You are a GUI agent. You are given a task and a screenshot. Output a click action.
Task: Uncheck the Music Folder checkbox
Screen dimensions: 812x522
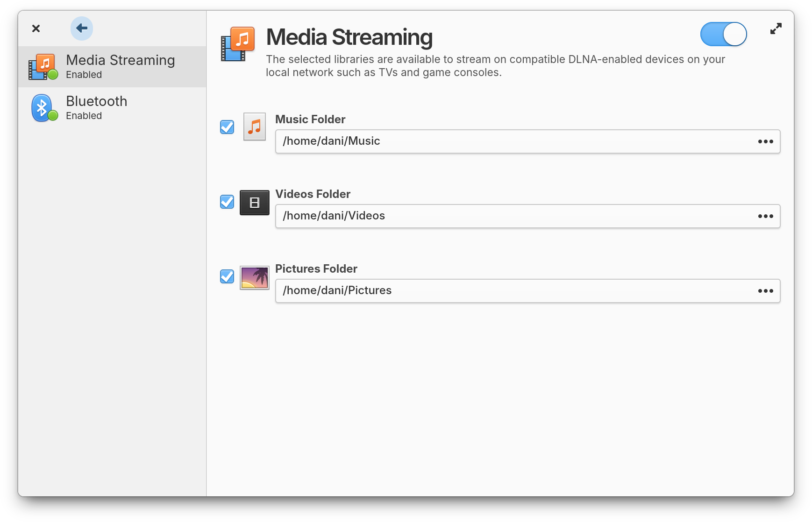coord(227,127)
